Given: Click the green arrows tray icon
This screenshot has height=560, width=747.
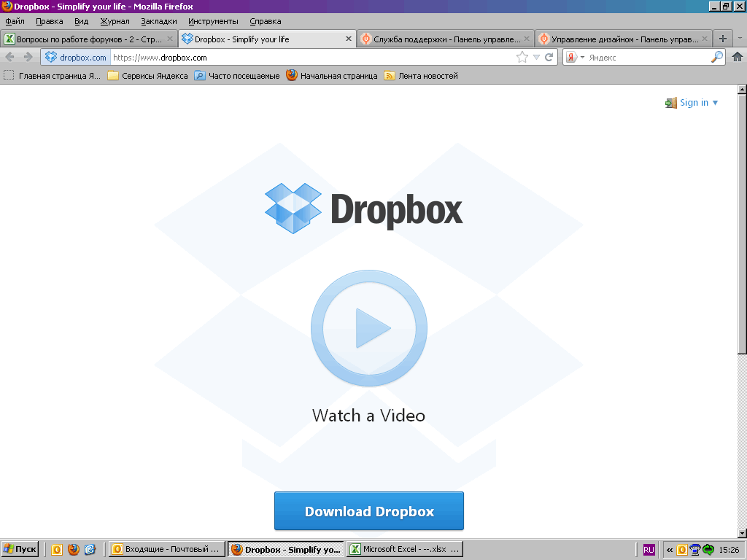Looking at the screenshot, I should click(708, 550).
